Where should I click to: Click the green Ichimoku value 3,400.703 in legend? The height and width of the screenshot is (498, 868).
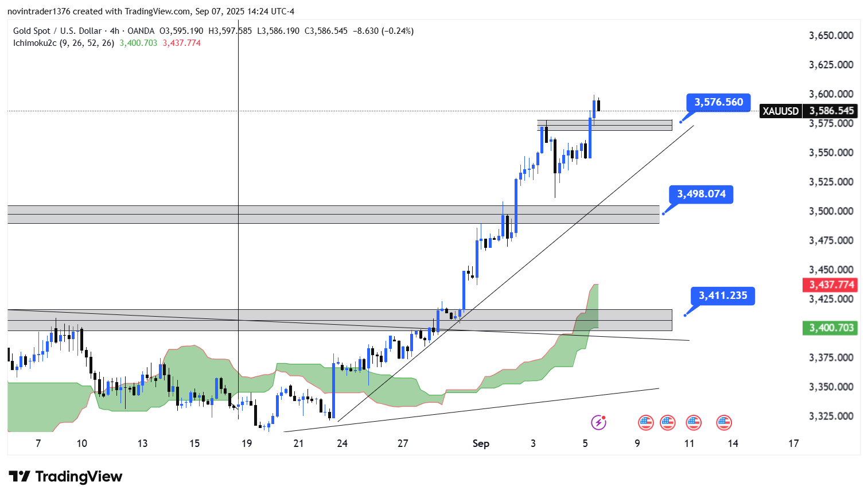click(138, 43)
